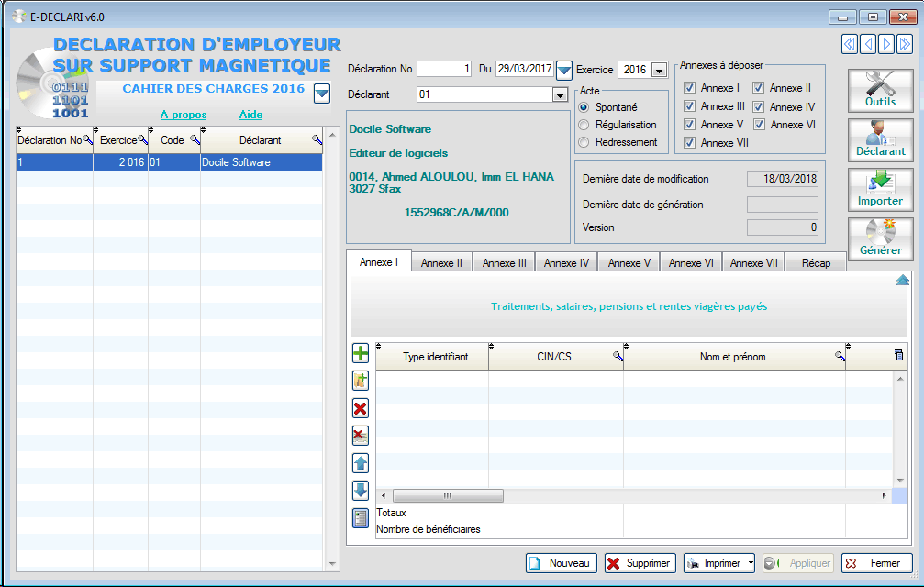Go to last record navigation arrow
The image size is (924, 587).
click(x=905, y=44)
